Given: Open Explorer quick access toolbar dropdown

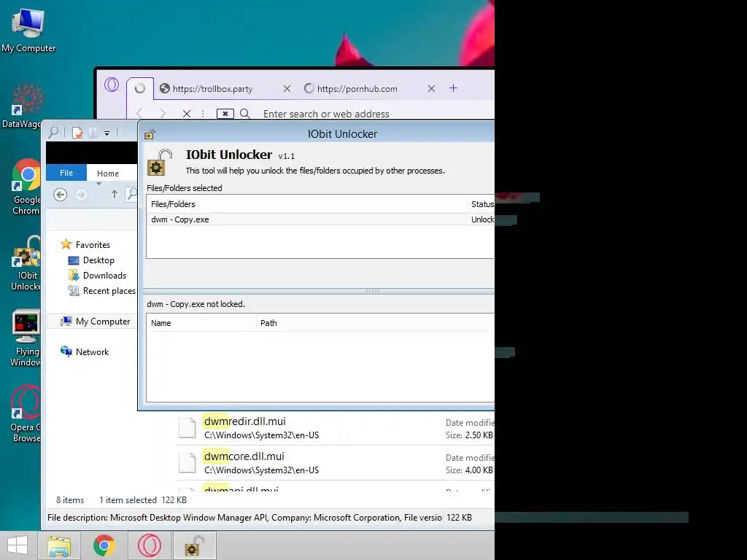Looking at the screenshot, I should [x=107, y=133].
